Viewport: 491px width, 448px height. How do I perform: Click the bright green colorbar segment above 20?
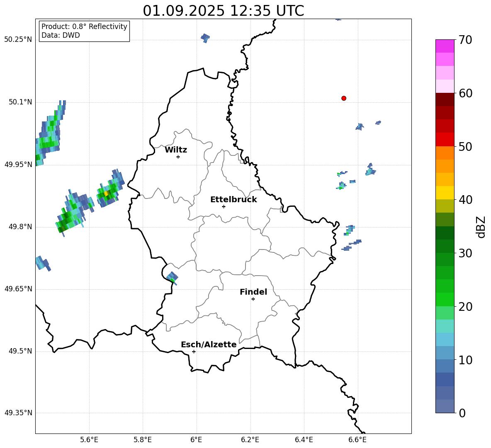pos(445,299)
